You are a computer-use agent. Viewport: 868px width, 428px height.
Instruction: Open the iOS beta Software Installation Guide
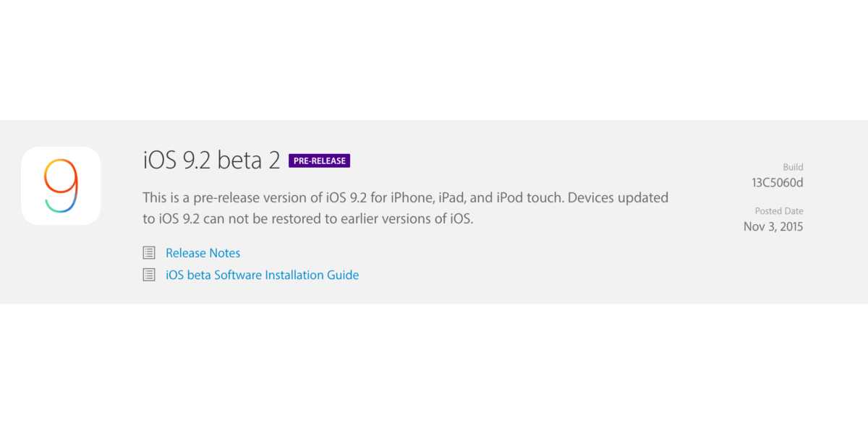coord(262,275)
